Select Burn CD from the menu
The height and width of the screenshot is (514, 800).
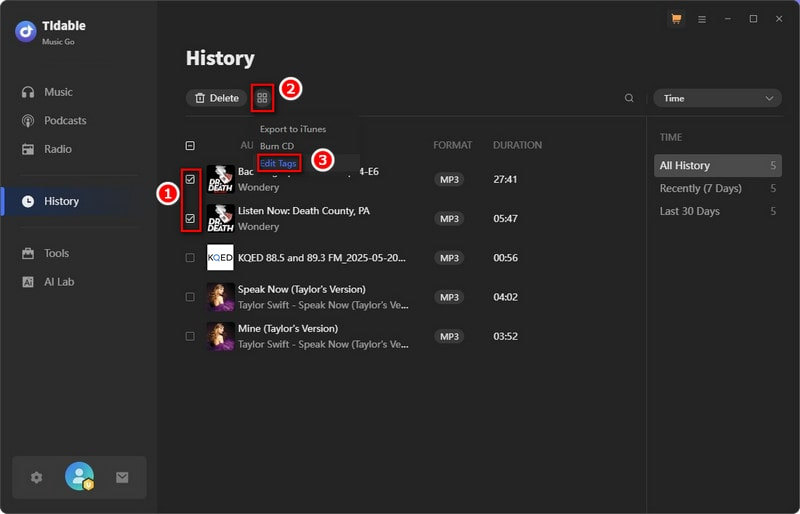point(277,146)
